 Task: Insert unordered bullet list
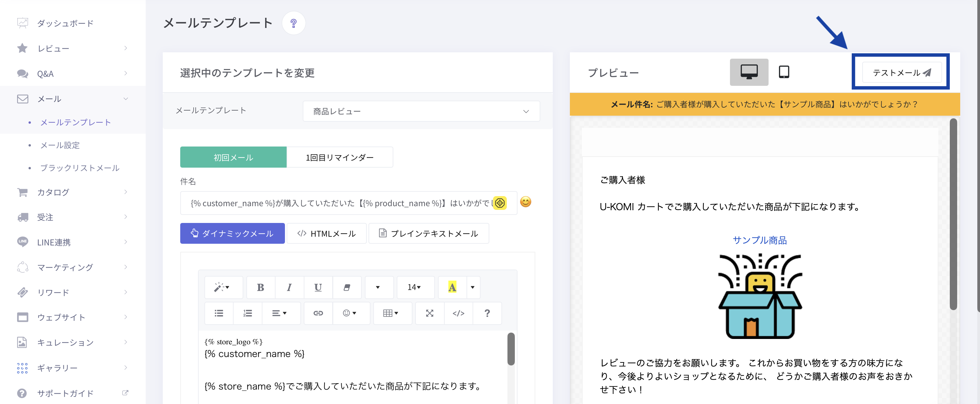(x=219, y=313)
